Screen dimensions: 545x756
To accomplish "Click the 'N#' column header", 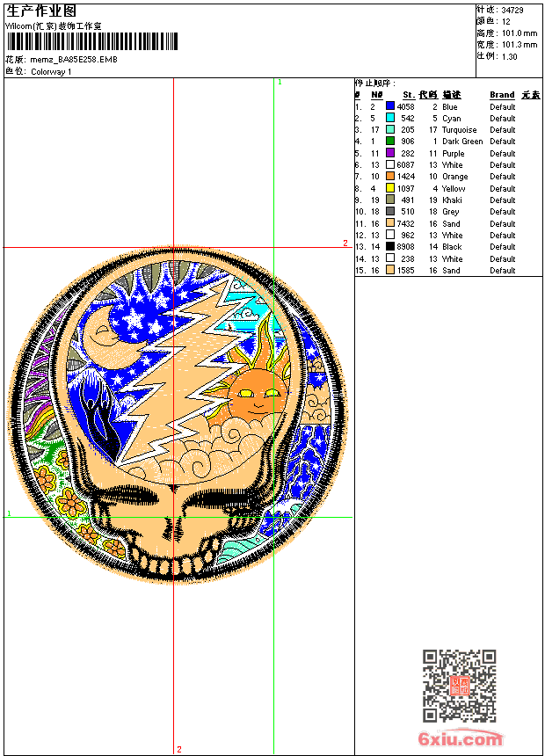I will pyautogui.click(x=377, y=95).
